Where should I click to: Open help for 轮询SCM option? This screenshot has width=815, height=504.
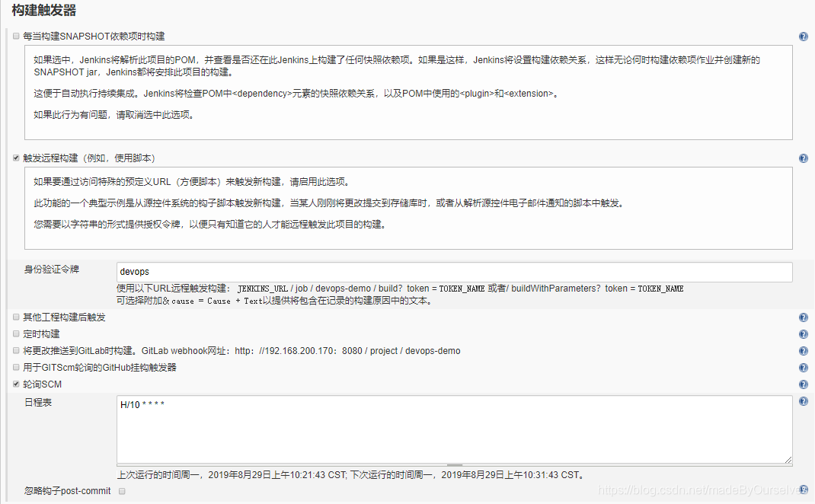point(803,384)
